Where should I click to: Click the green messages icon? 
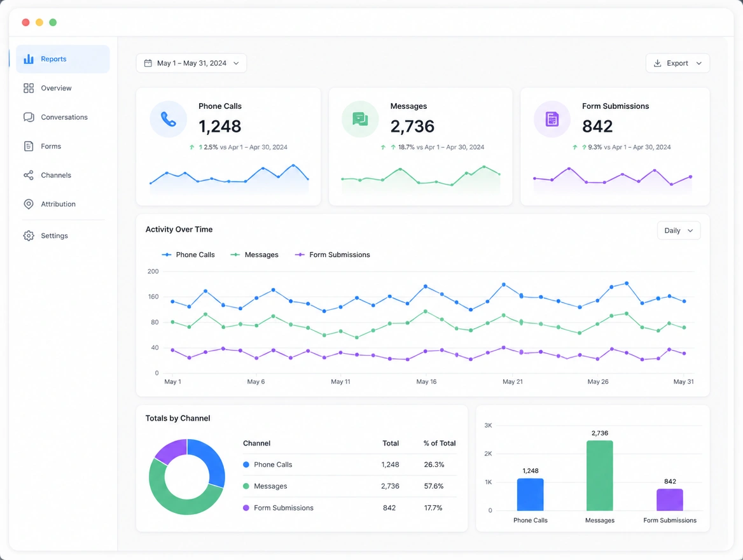360,119
